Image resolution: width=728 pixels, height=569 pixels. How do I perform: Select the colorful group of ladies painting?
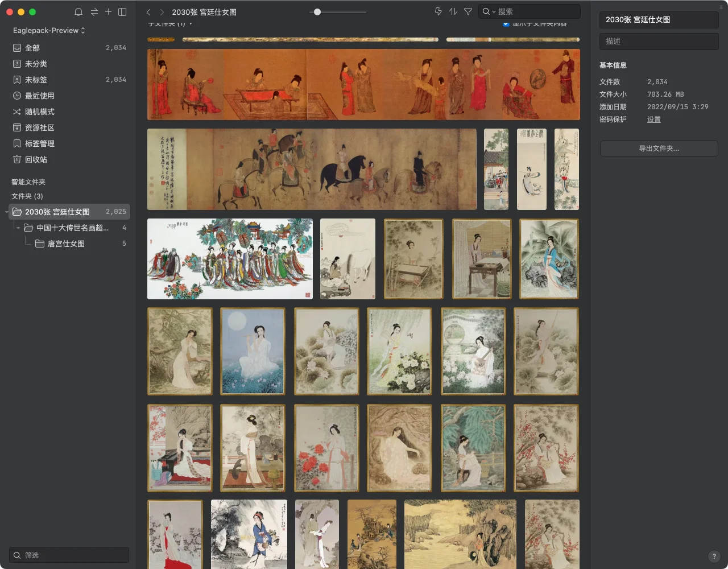[x=230, y=259]
